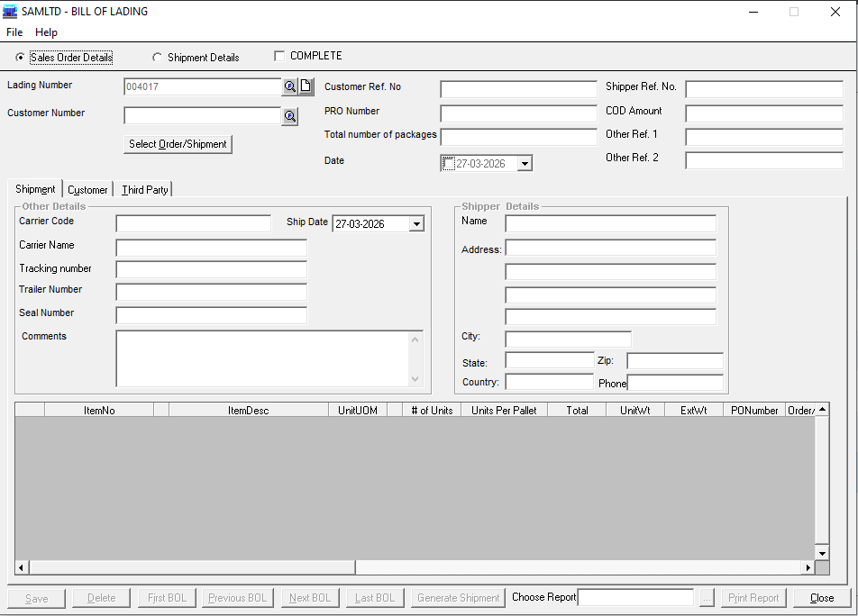Open the Customer Number lookup magnifier icon
The width and height of the screenshot is (858, 616).
[x=289, y=116]
